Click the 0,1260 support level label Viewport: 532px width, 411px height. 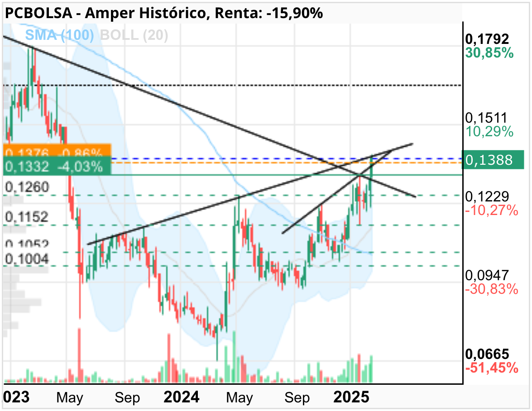point(27,187)
